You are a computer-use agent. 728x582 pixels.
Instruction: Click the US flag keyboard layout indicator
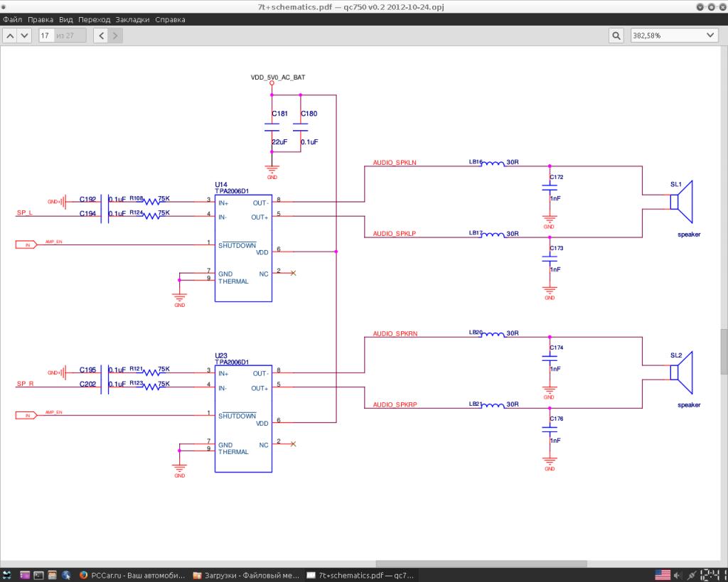coord(663,574)
